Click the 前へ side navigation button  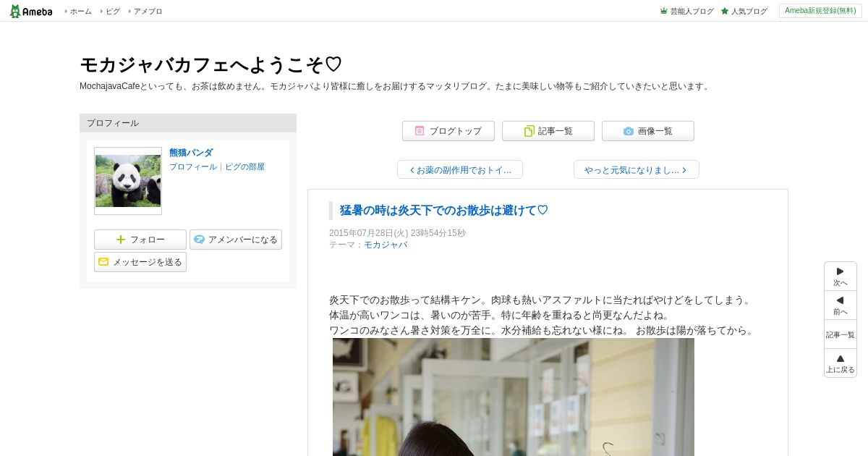841,305
